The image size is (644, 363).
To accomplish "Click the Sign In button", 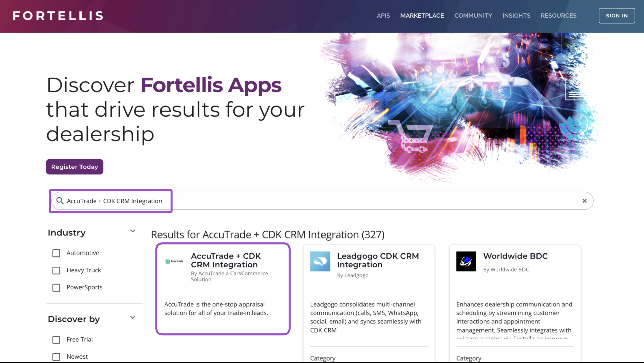I will (x=617, y=16).
